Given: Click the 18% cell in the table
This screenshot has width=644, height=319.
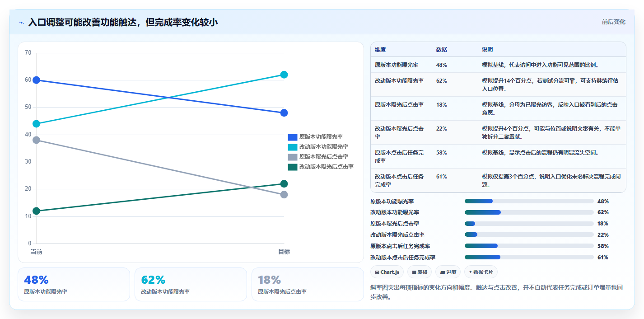Looking at the screenshot, I should tap(442, 105).
